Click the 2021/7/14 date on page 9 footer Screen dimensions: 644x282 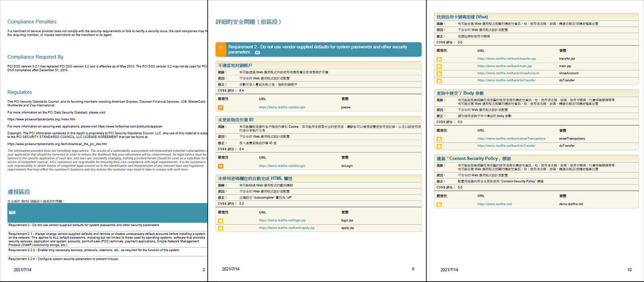pos(231,269)
